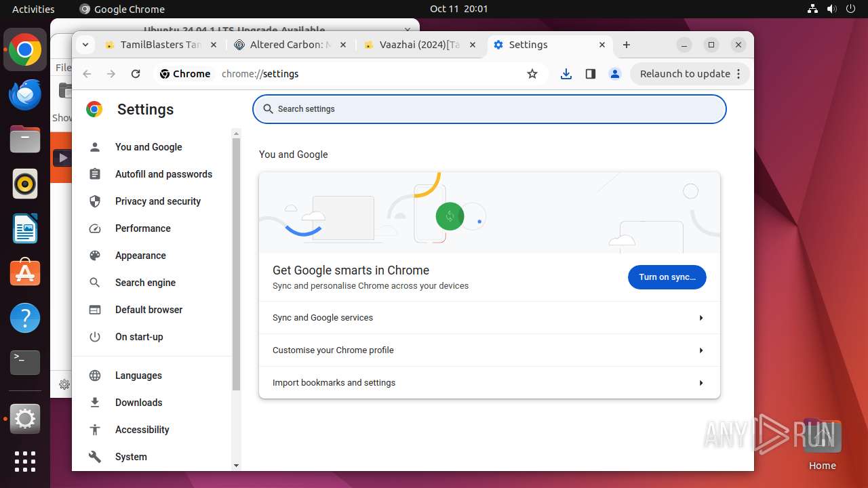Toggle the side panel icon
The height and width of the screenshot is (488, 868).
(591, 74)
